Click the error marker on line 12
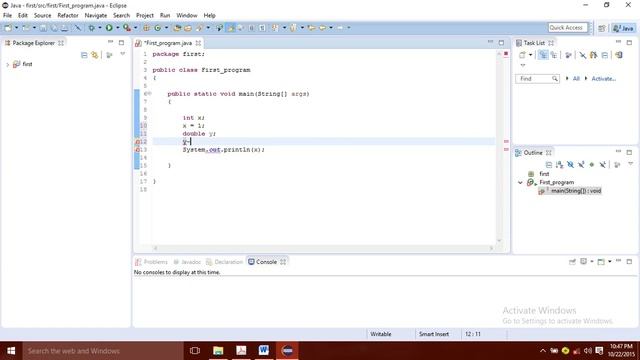640x360 pixels. 138,142
